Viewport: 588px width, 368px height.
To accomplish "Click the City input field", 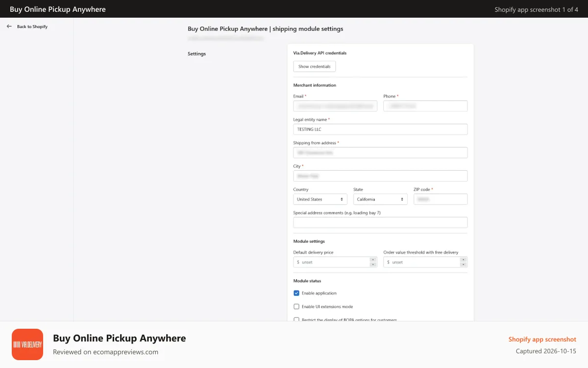I will click(380, 176).
